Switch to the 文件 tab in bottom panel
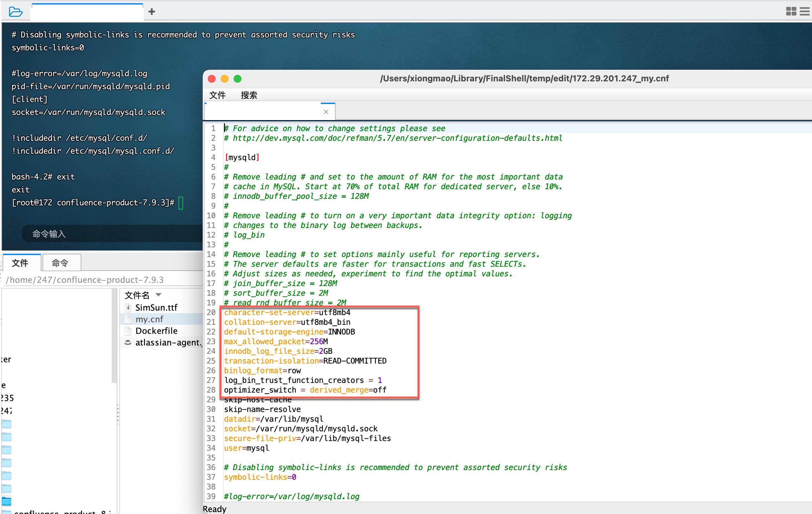The height and width of the screenshot is (514, 812). coord(20,263)
